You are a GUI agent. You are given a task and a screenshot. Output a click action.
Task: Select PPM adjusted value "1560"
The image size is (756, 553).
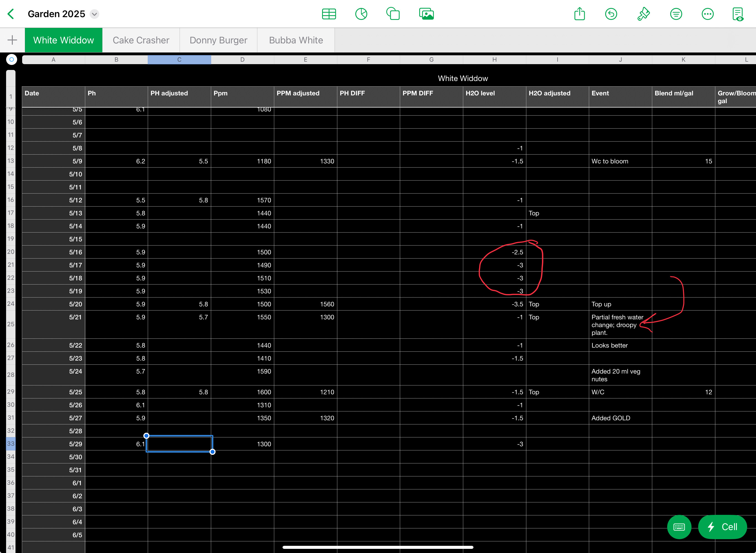click(305, 304)
